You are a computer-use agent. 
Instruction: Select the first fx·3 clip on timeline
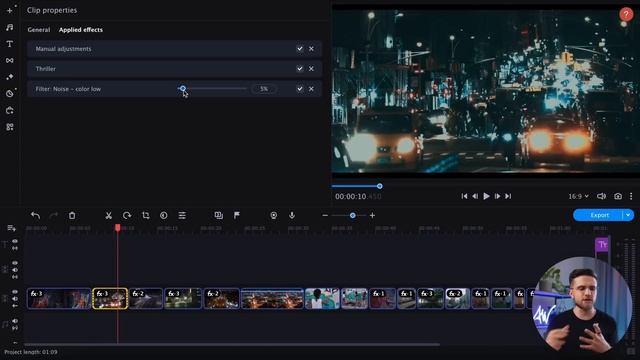59,298
